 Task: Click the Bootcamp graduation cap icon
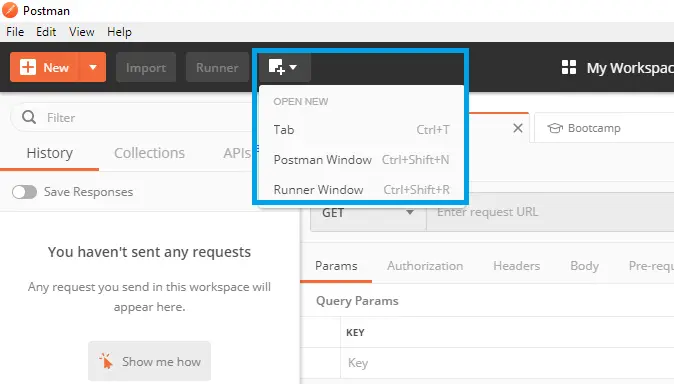(x=555, y=128)
